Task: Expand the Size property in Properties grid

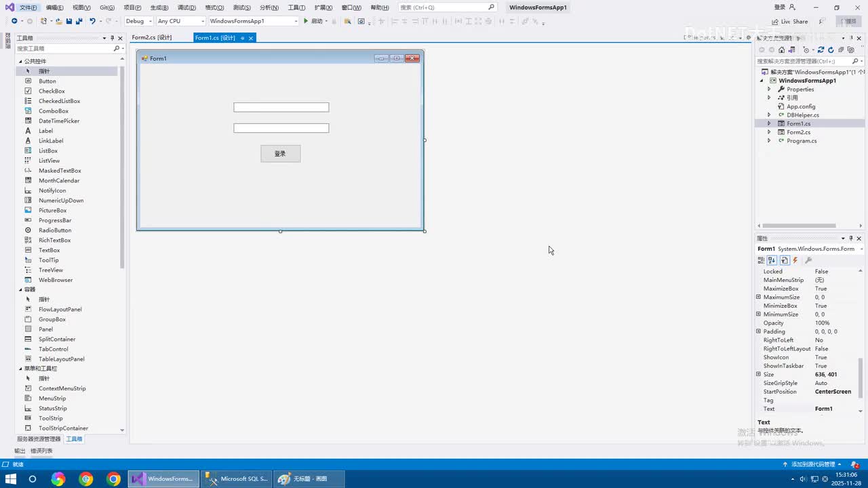Action: [758, 374]
